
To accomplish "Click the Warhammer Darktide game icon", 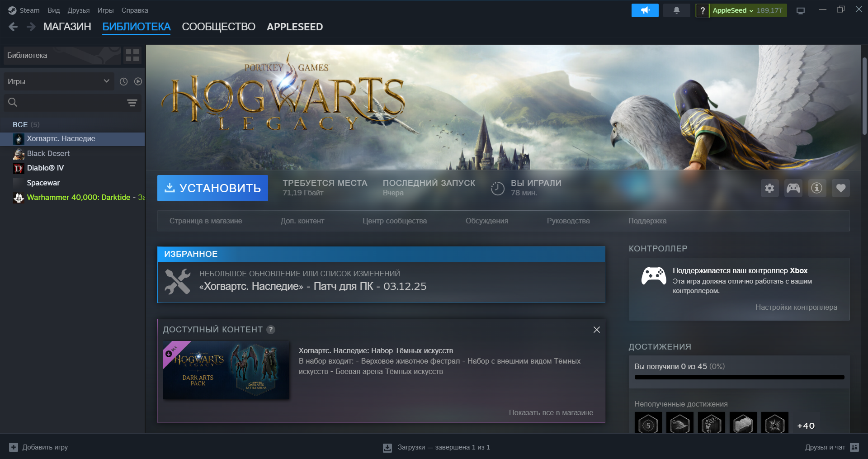I will tap(19, 198).
